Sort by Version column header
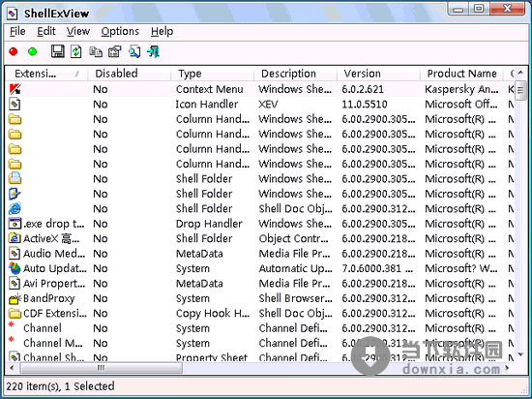 pyautogui.click(x=378, y=74)
